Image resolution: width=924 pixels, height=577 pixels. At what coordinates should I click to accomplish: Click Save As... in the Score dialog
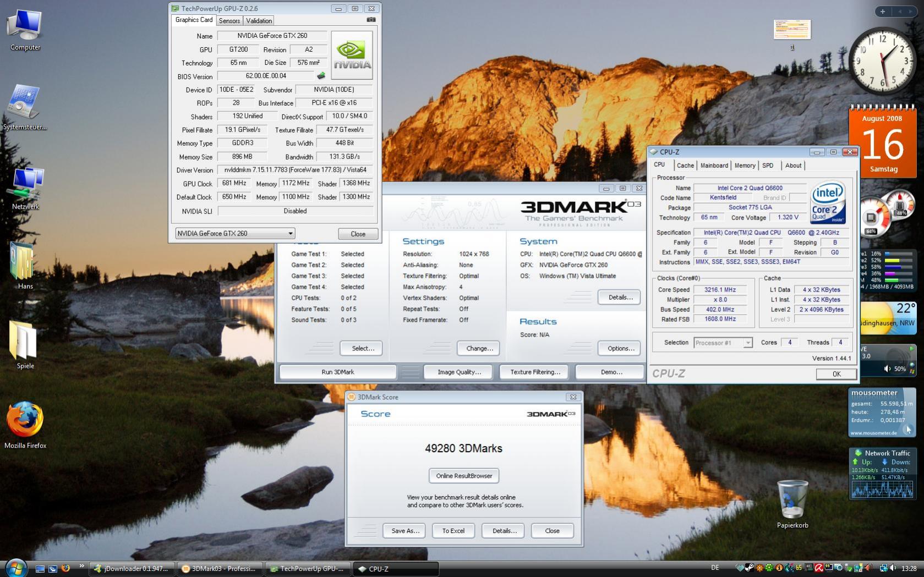pyautogui.click(x=405, y=531)
